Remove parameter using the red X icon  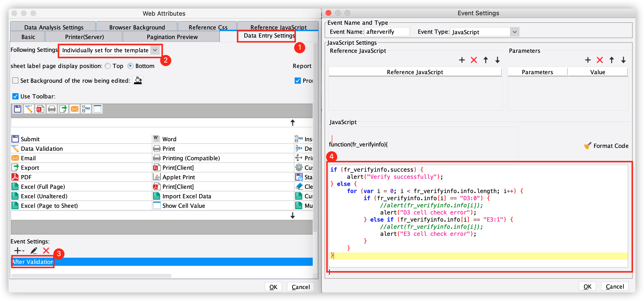(600, 60)
